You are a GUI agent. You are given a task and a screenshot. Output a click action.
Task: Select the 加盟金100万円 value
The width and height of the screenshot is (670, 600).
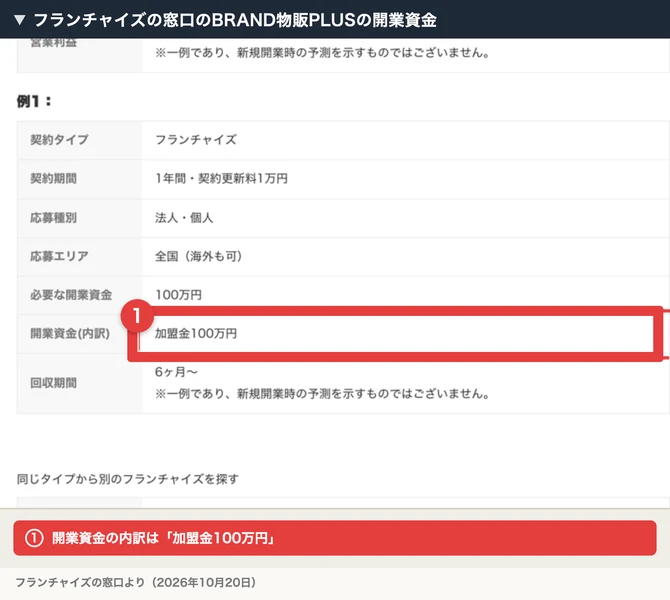196,333
